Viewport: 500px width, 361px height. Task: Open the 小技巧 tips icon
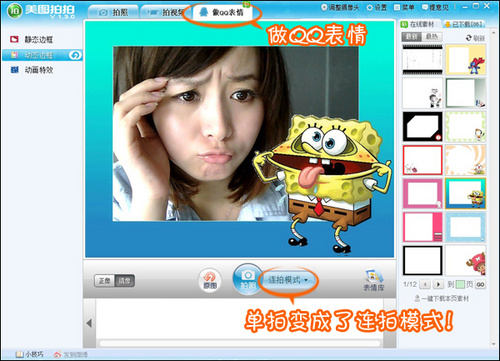pyautogui.click(x=20, y=354)
